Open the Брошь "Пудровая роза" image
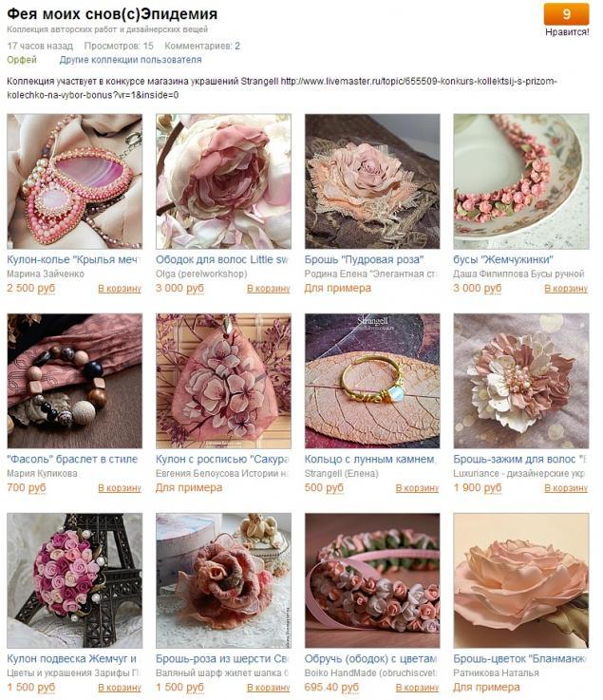603x700 pixels. click(372, 181)
